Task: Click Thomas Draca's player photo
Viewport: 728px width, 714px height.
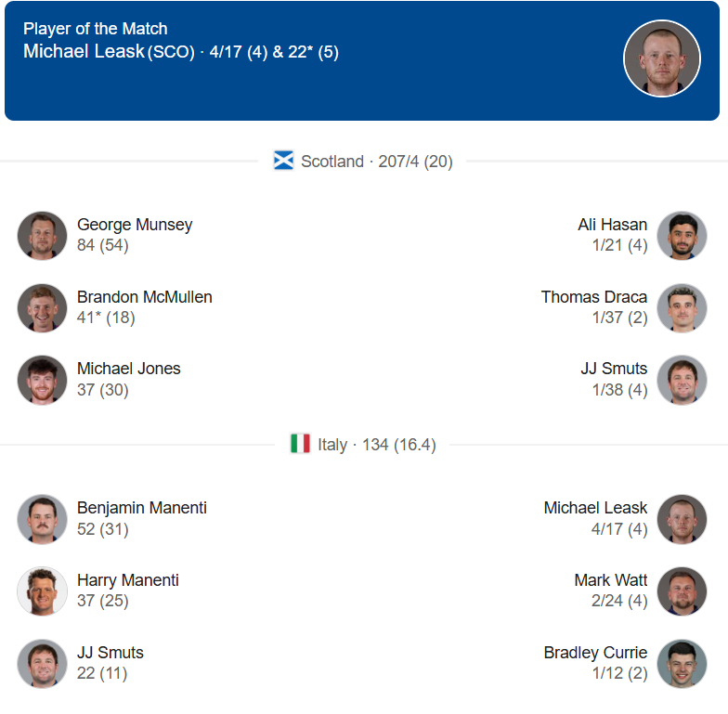Action: point(682,307)
